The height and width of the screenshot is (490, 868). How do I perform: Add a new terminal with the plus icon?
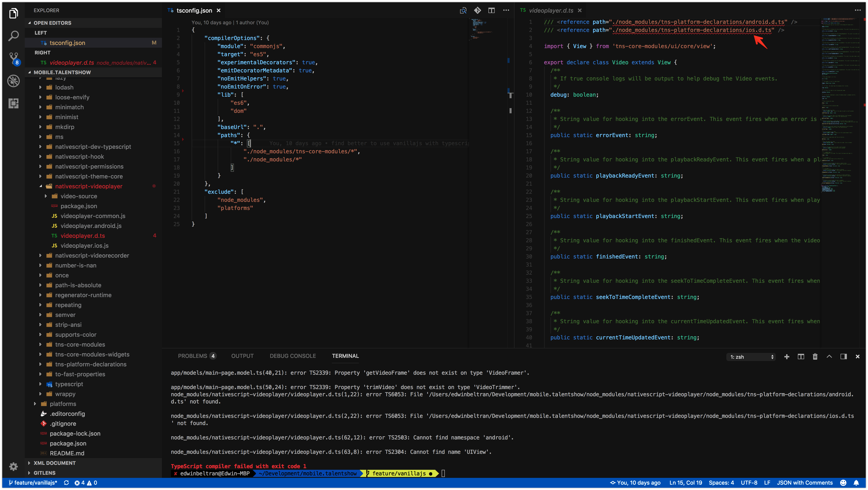pos(787,357)
